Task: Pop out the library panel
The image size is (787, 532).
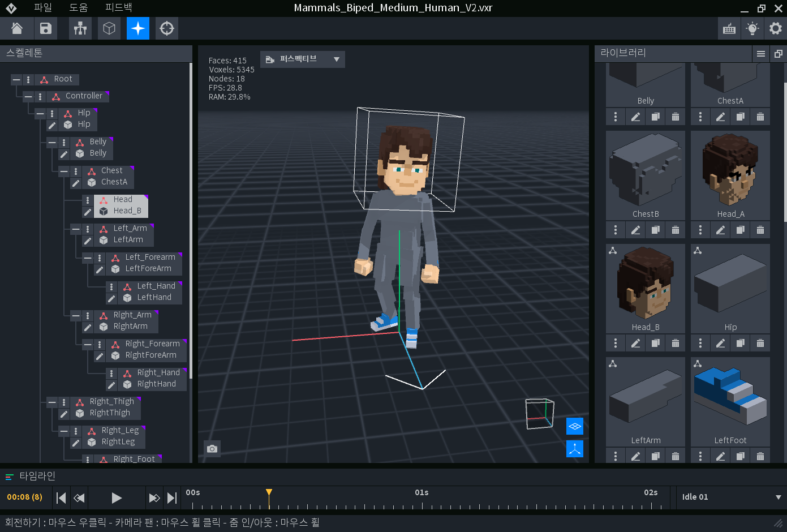Action: (779, 54)
